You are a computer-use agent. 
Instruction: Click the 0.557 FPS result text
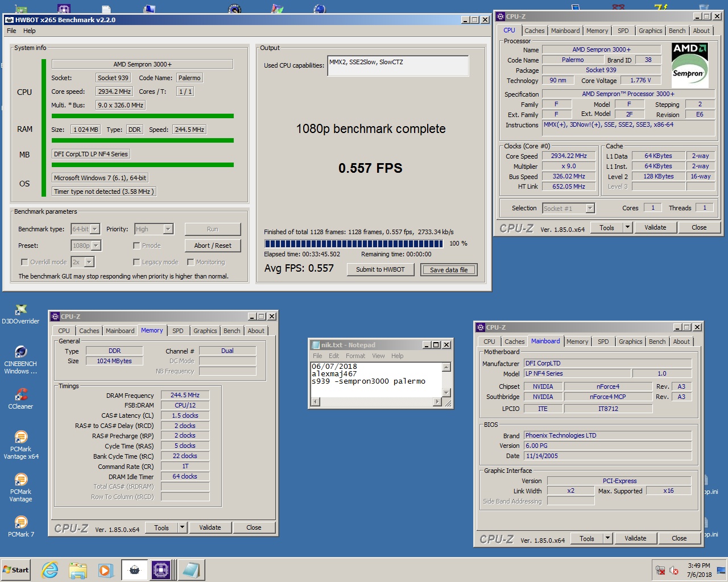click(x=370, y=168)
